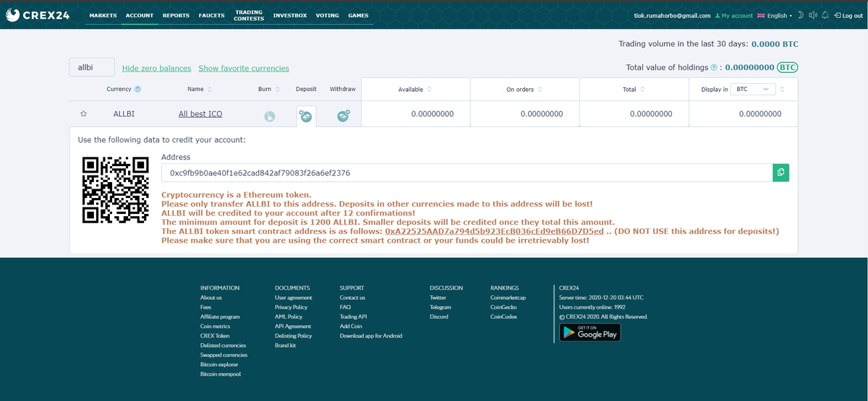Viewport: 868px width, 401px height.
Task: Open the Reports menu
Action: (x=176, y=15)
